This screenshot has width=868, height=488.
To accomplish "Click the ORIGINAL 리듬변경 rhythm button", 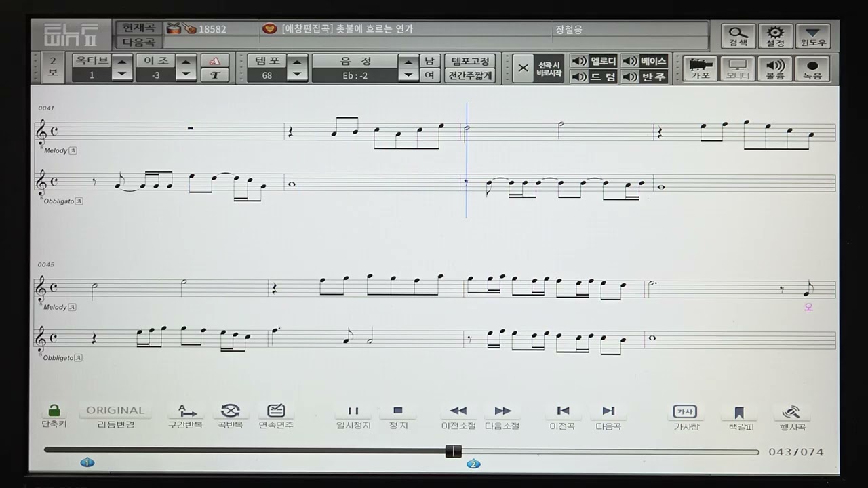I will click(115, 416).
